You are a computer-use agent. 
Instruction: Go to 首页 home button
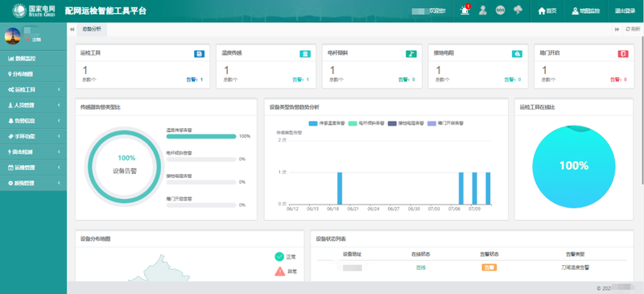(x=547, y=11)
